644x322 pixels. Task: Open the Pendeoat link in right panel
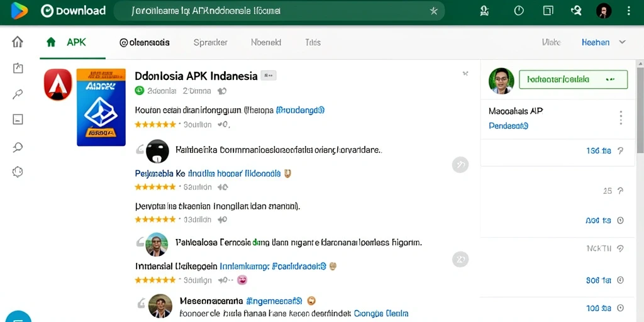click(508, 126)
